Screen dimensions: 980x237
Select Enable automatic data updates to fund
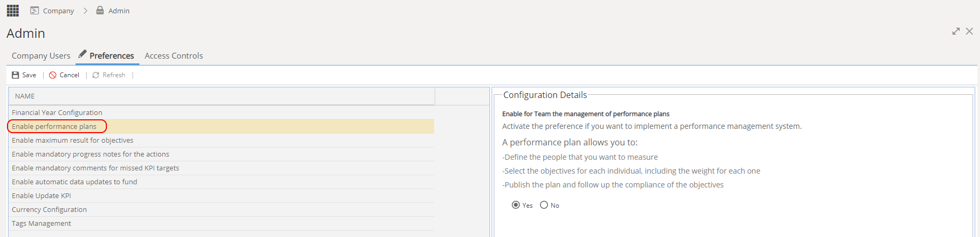tap(221, 182)
